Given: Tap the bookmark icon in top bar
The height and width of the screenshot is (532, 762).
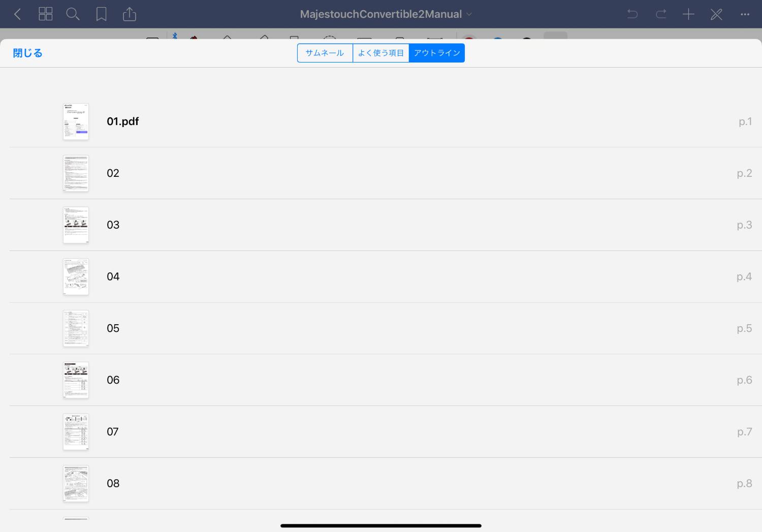Looking at the screenshot, I should point(102,14).
